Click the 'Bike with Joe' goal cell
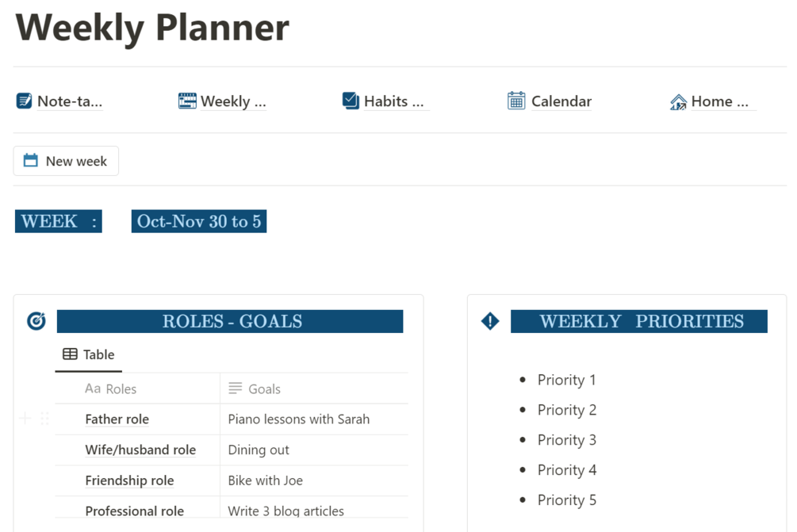Viewport: 797px width, 532px height. [265, 480]
